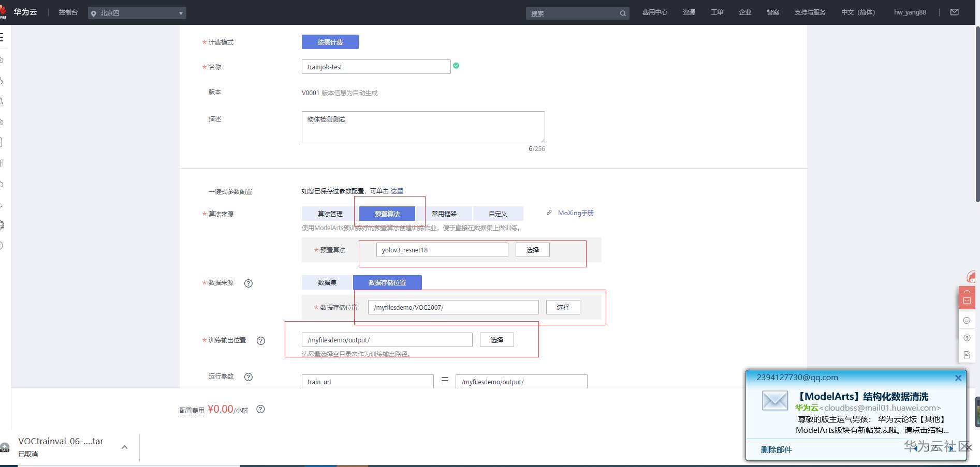
Task: Click the /myfilesdemo/VOC2007/ path field
Action: point(454,307)
